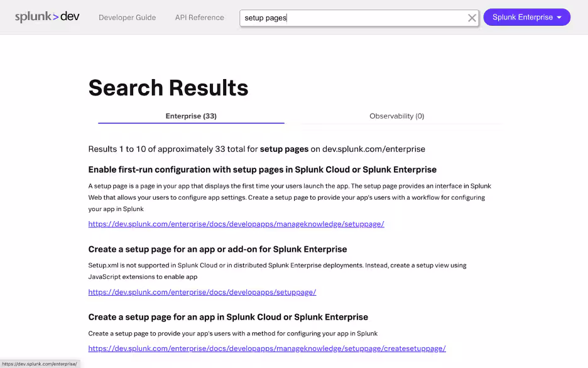
Task: Click the description "Create a setup page to provide"
Action: 232,333
